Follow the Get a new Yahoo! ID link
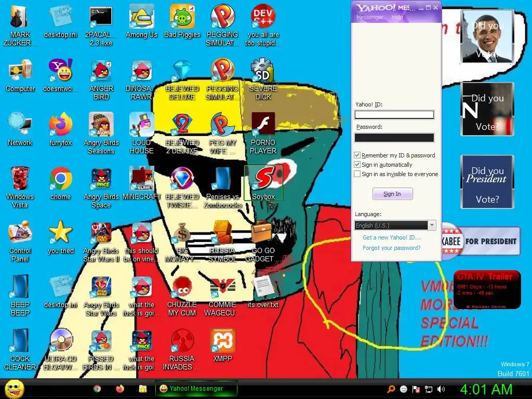This screenshot has width=532, height=399. 392,237
